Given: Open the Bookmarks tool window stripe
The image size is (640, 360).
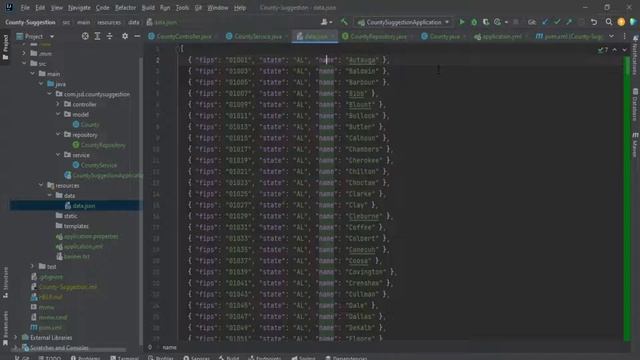Looking at the screenshot, I should pyautogui.click(x=5, y=327).
